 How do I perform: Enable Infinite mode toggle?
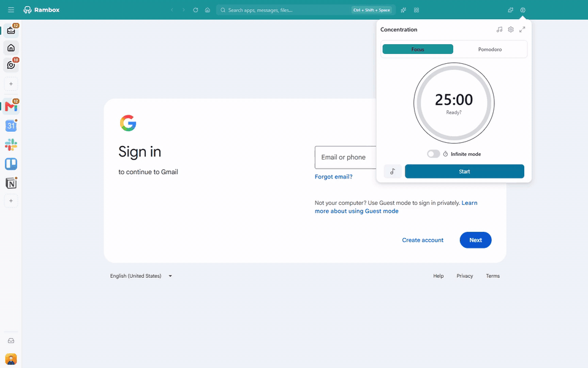[x=434, y=154]
